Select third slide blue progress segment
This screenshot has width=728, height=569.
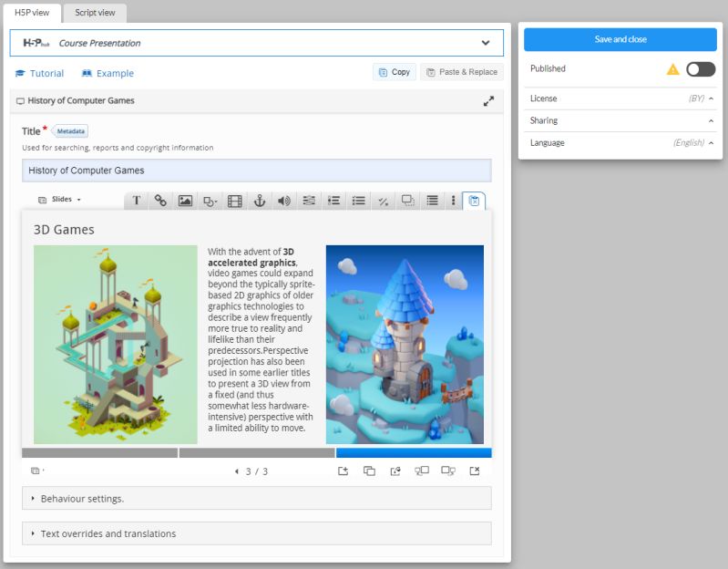(x=414, y=453)
